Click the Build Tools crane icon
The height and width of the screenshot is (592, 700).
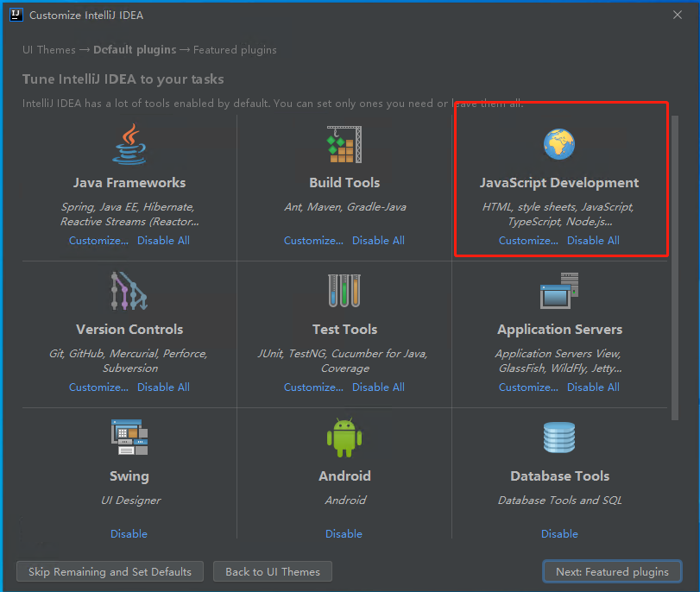pos(344,144)
